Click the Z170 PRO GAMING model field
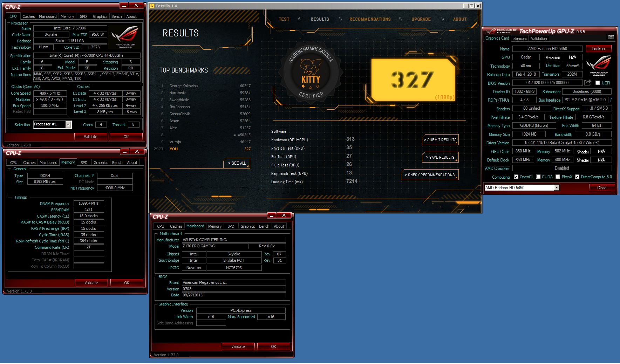Viewport: 620px width, 364px height. point(215,246)
